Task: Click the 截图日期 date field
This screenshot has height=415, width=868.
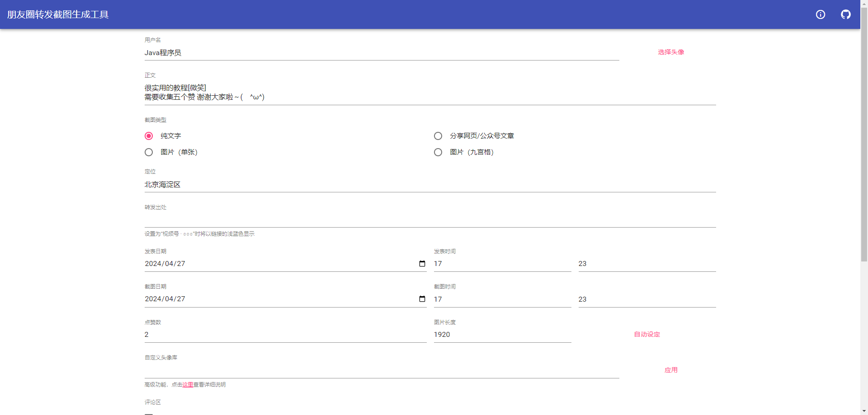Action: [x=285, y=299]
